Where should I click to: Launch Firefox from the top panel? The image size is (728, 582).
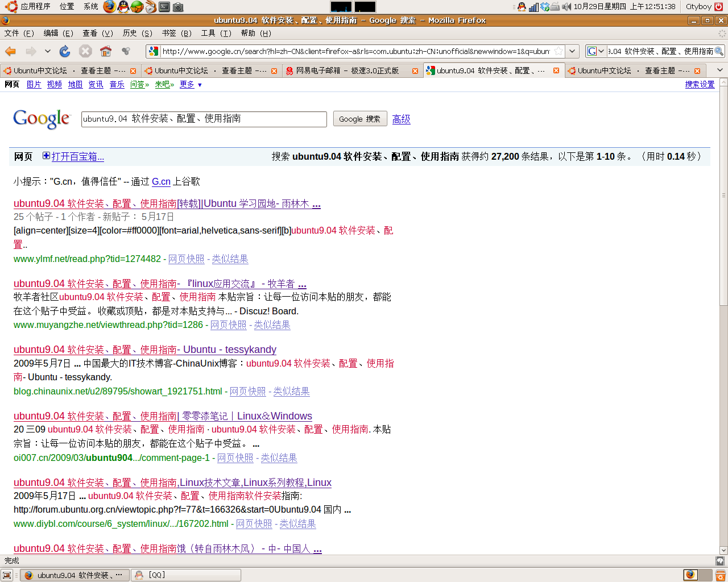(x=110, y=7)
